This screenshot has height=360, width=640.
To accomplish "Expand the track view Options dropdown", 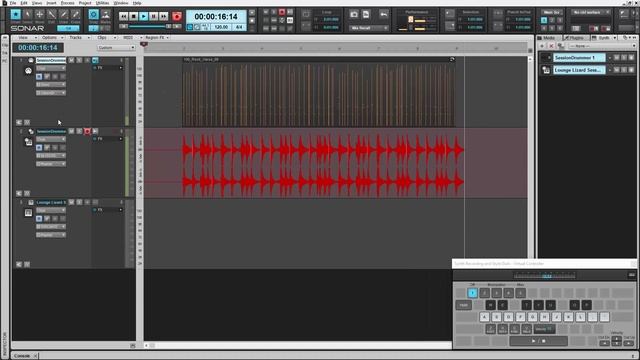I will pos(53,38).
